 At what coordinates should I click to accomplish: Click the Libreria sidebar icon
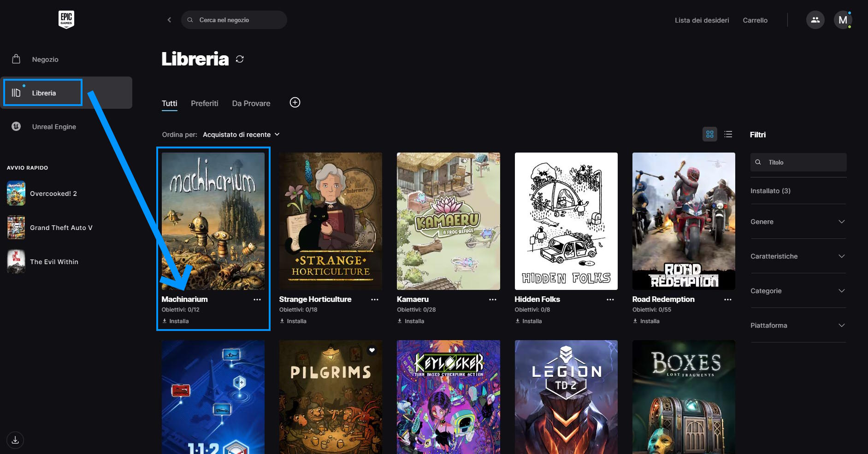[16, 93]
